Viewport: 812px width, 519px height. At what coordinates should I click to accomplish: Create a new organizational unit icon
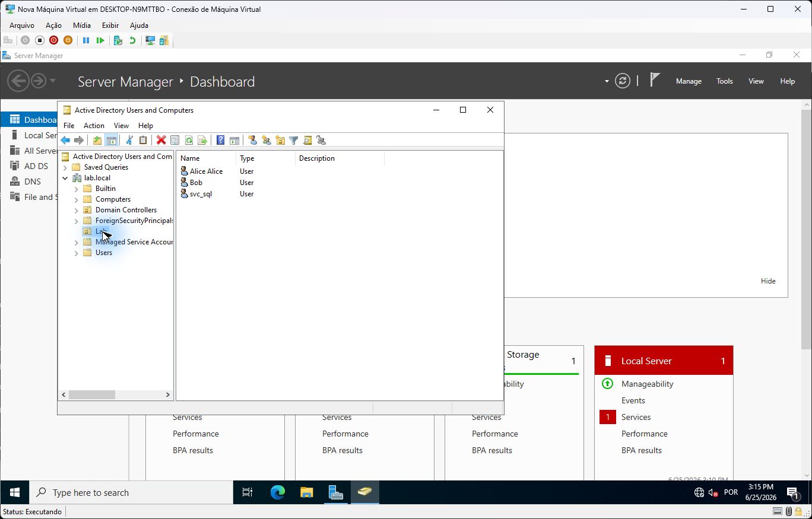280,141
